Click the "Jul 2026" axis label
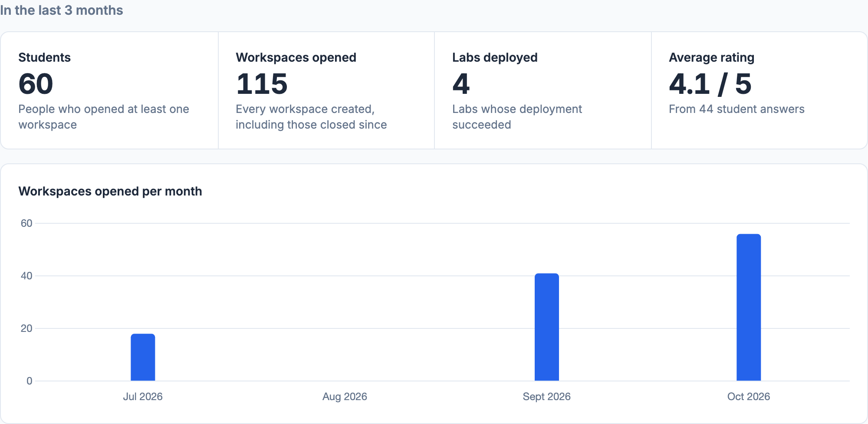This screenshot has height=424, width=868. click(143, 396)
